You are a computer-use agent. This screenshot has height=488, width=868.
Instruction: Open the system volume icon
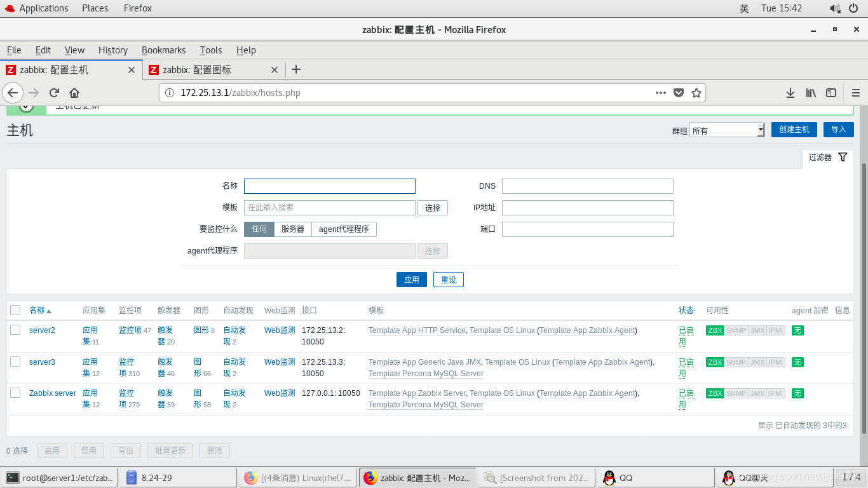click(x=835, y=8)
